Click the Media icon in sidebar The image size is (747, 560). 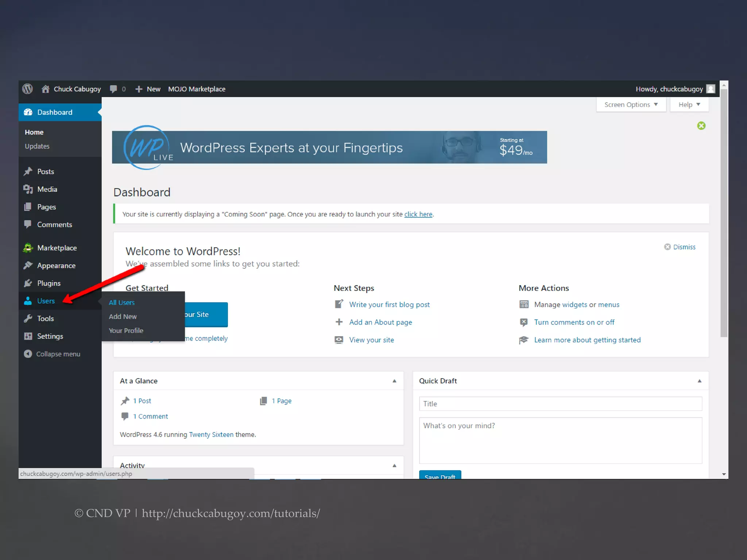point(28,189)
